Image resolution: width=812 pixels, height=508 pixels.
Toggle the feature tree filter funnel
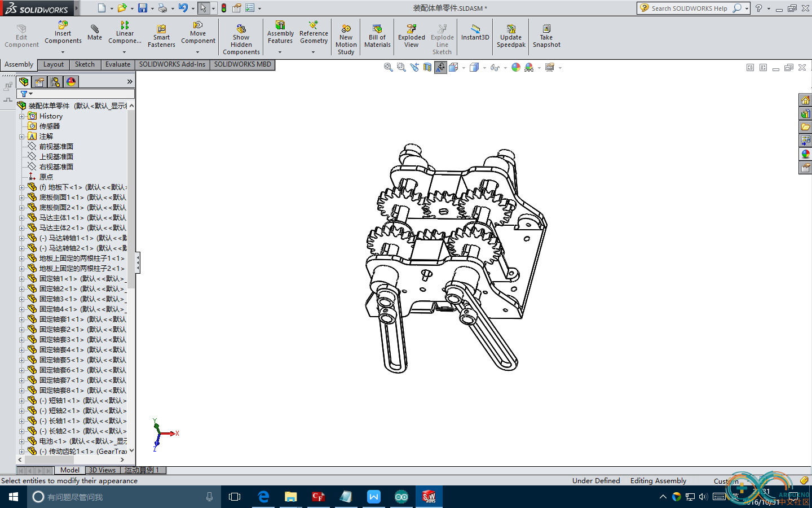(24, 94)
